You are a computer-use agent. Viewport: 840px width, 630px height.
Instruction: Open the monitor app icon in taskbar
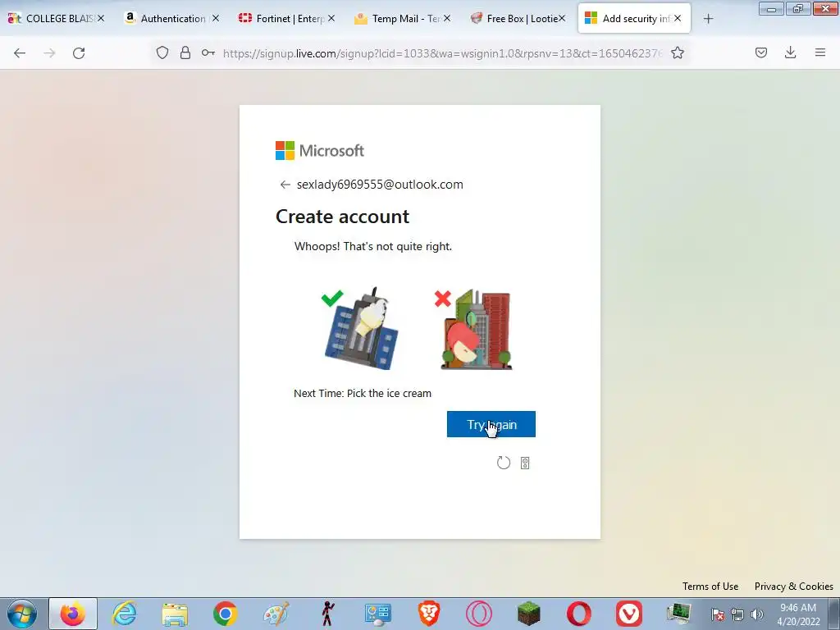click(x=678, y=614)
